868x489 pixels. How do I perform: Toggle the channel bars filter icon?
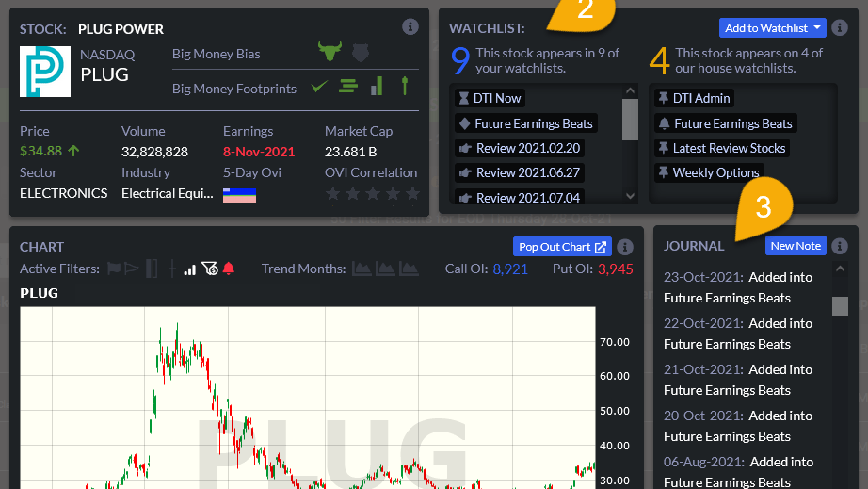click(x=152, y=269)
